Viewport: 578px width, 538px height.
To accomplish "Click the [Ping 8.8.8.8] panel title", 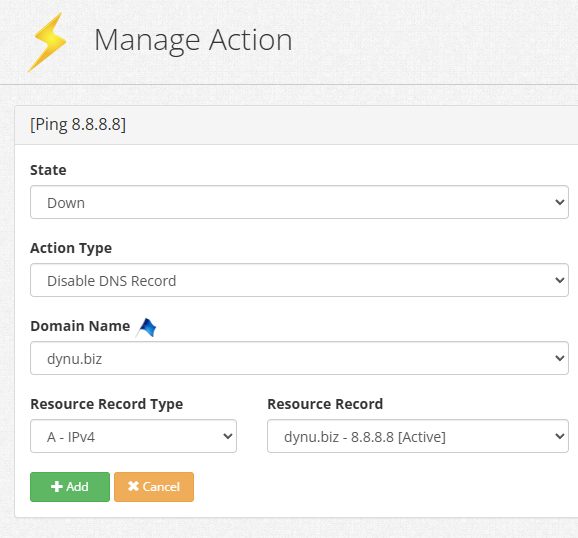I will [78, 124].
